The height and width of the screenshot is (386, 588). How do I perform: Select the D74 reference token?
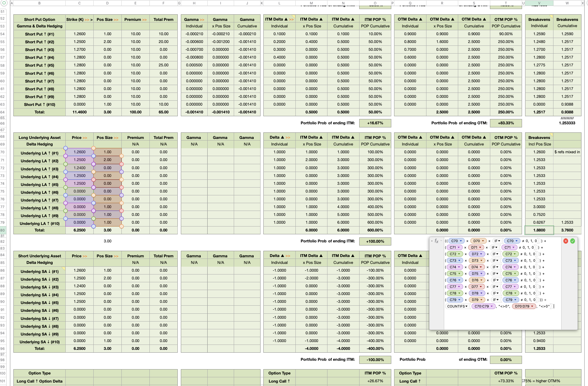point(477,267)
